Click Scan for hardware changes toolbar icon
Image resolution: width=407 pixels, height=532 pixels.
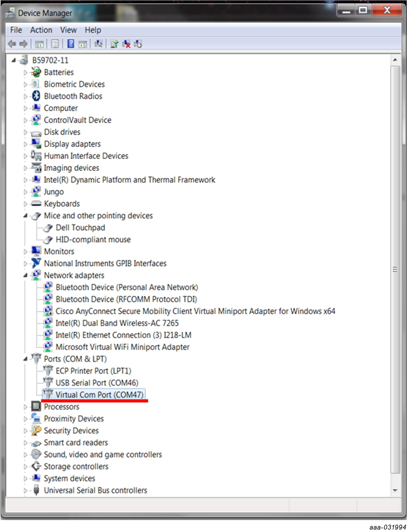pyautogui.click(x=98, y=44)
